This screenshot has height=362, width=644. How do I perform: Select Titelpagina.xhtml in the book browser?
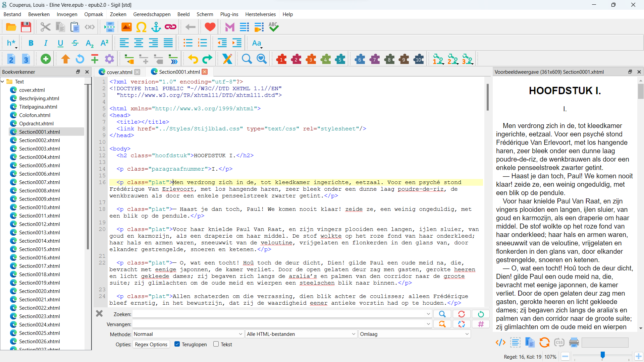pyautogui.click(x=38, y=107)
